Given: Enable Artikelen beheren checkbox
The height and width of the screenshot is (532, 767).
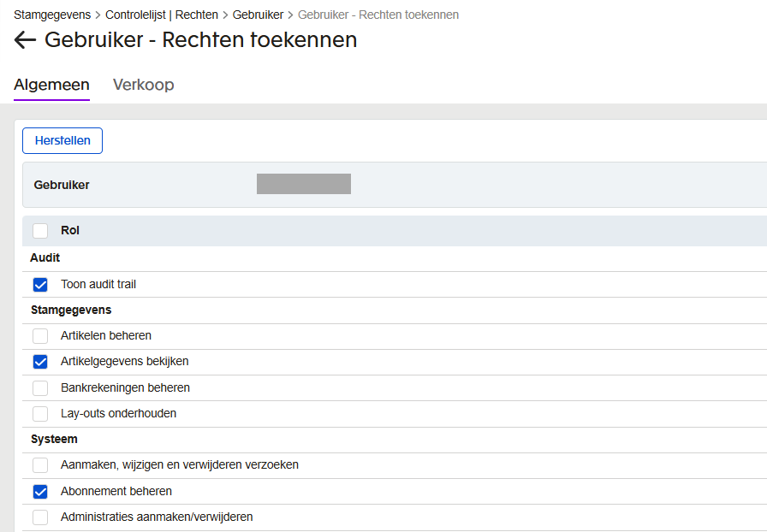Looking at the screenshot, I should (x=40, y=336).
